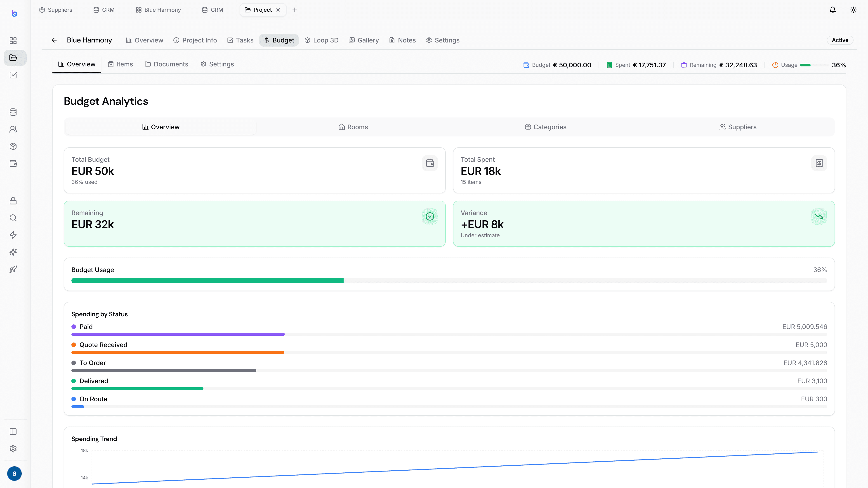Click the Quote Received orange bar
Screen dimensions: 868x488
(x=178, y=353)
